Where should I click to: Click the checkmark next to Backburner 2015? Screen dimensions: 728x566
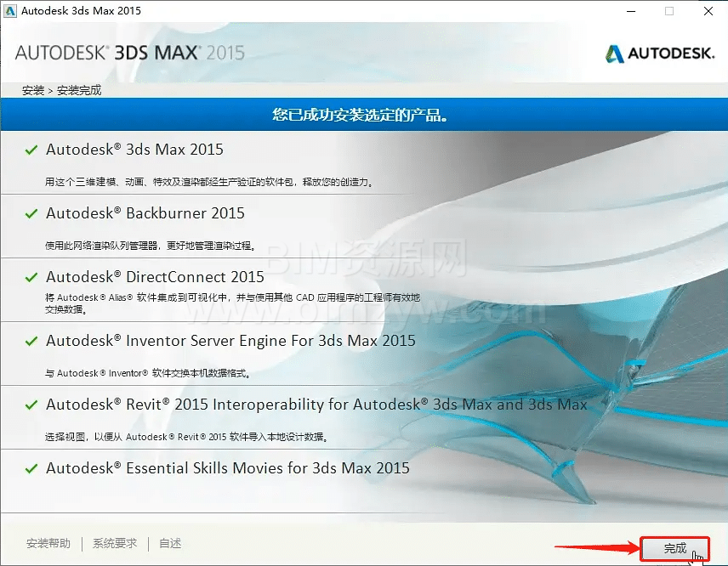31,213
